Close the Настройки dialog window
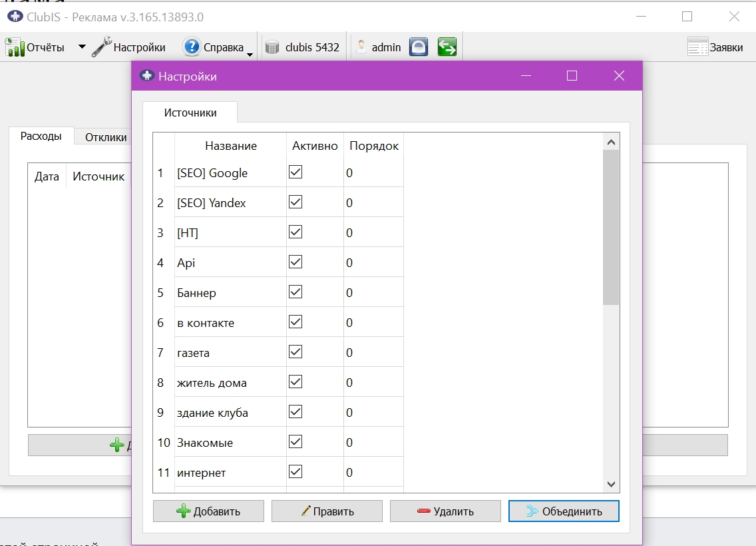756x546 pixels. 619,76
